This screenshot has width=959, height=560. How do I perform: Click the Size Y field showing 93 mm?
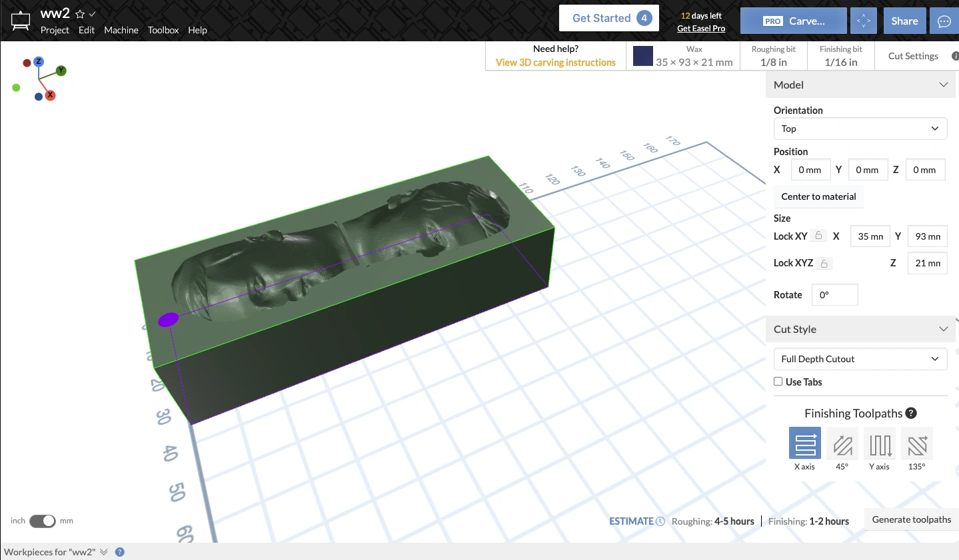pyautogui.click(x=928, y=236)
